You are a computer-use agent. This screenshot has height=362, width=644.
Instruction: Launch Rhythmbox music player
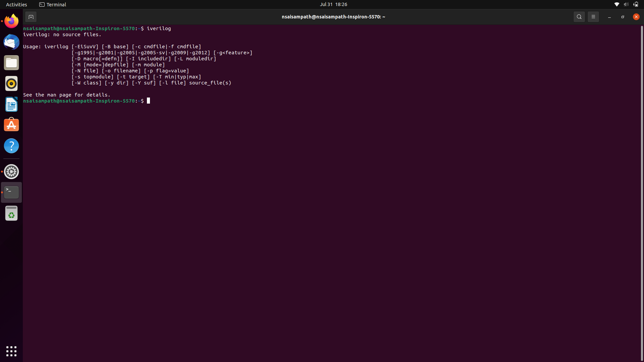[x=11, y=83]
